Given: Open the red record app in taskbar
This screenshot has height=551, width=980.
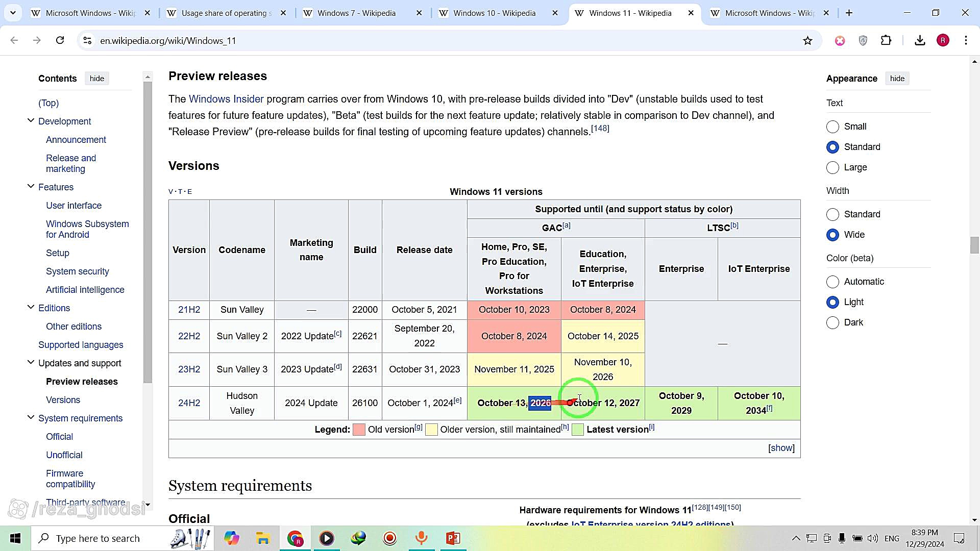Looking at the screenshot, I should (390, 538).
